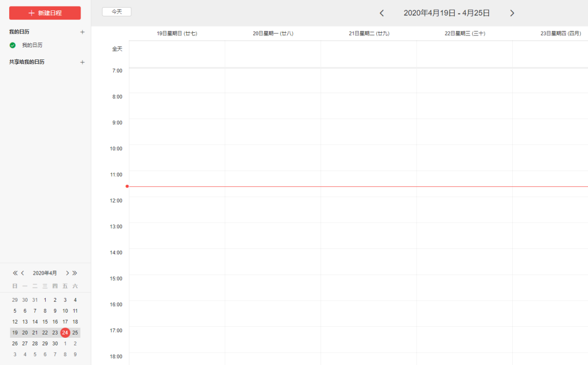The width and height of the screenshot is (588, 365).
Task: Click the 21日星期二 column header
Action: [369, 33]
